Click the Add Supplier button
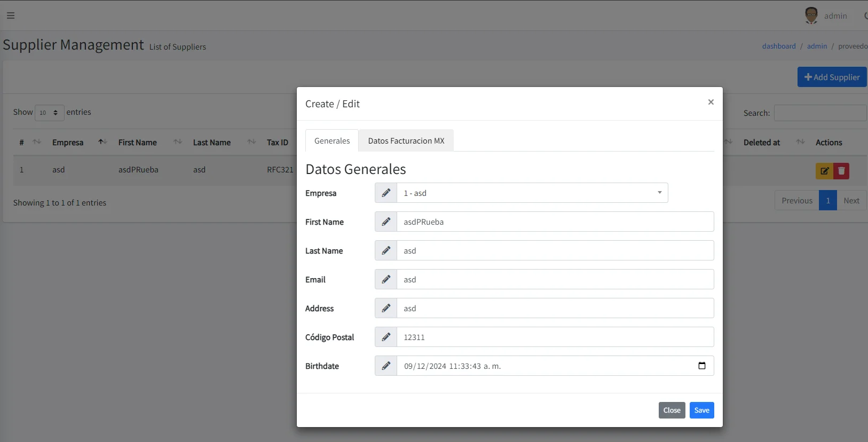Viewport: 868px width, 442px height. point(832,77)
